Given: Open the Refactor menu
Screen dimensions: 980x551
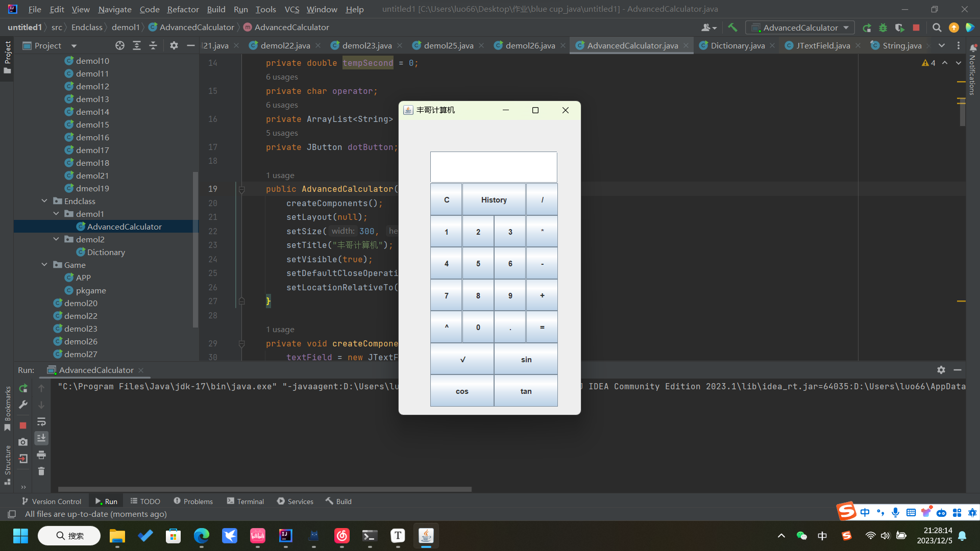Looking at the screenshot, I should (x=183, y=9).
